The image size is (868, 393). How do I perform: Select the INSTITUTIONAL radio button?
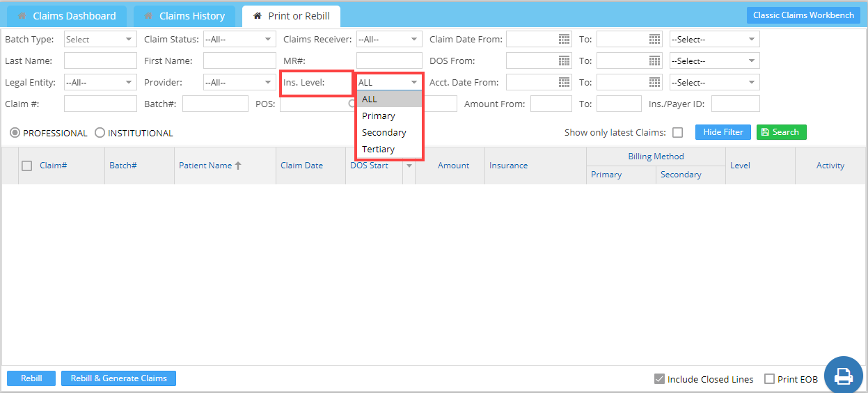pyautogui.click(x=100, y=133)
